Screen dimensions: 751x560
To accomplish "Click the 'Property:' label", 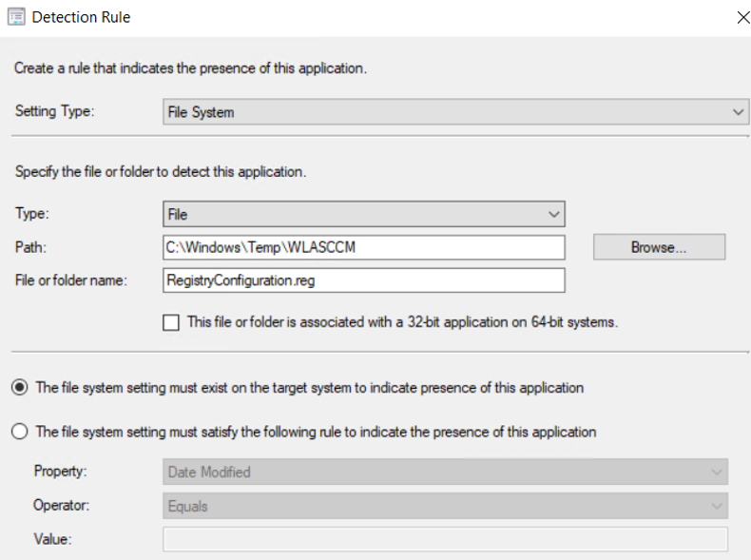I will pyautogui.click(x=60, y=472).
